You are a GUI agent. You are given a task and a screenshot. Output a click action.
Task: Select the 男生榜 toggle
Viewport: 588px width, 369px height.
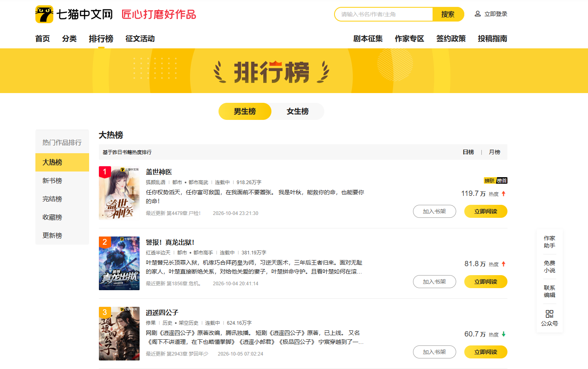pos(245,111)
